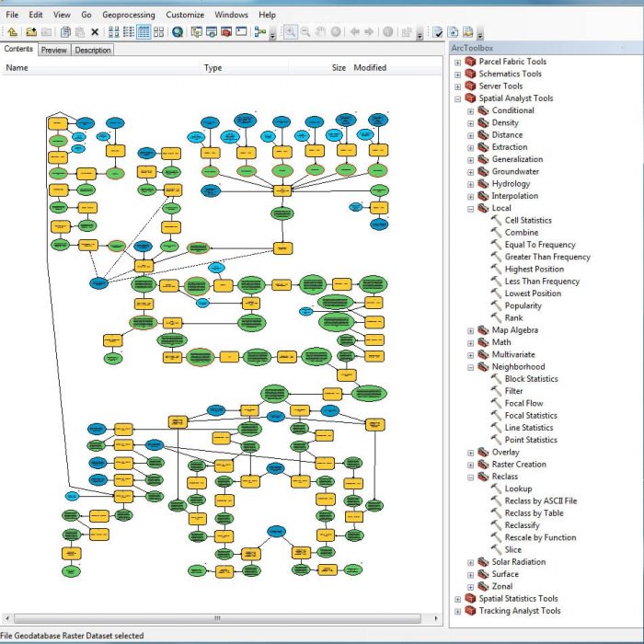
Task: Open the ModelBuilder window
Action: point(260,31)
